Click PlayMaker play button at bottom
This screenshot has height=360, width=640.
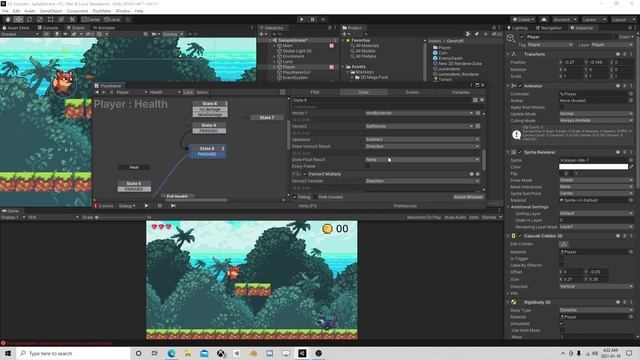pyautogui.click(x=147, y=206)
